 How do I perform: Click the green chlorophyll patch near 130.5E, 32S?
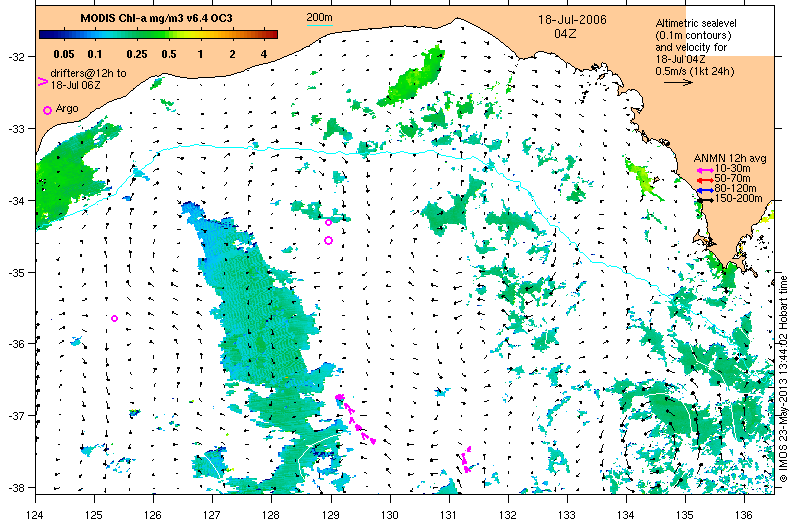coord(412,77)
